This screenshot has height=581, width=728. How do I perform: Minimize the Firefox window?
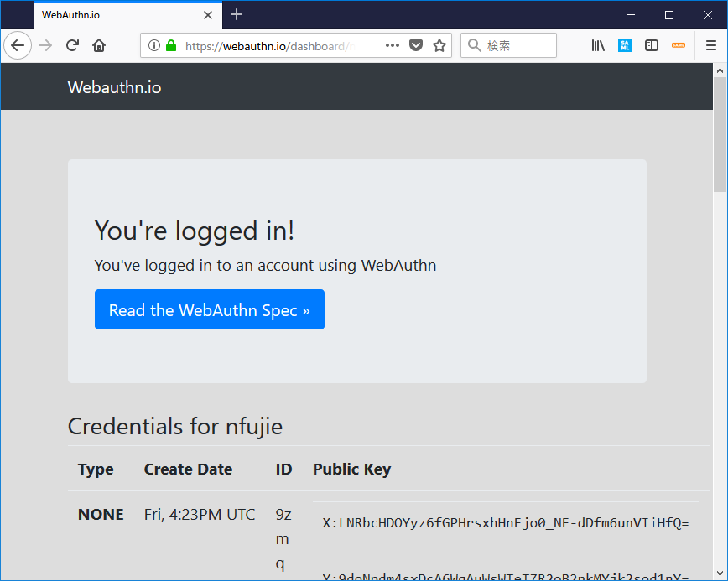click(x=630, y=15)
